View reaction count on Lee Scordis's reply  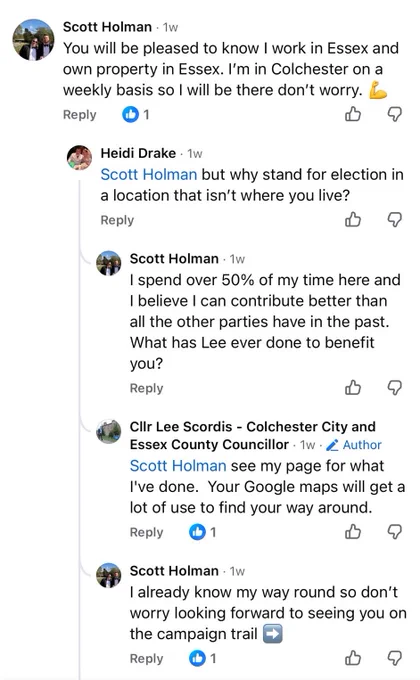pos(203,532)
